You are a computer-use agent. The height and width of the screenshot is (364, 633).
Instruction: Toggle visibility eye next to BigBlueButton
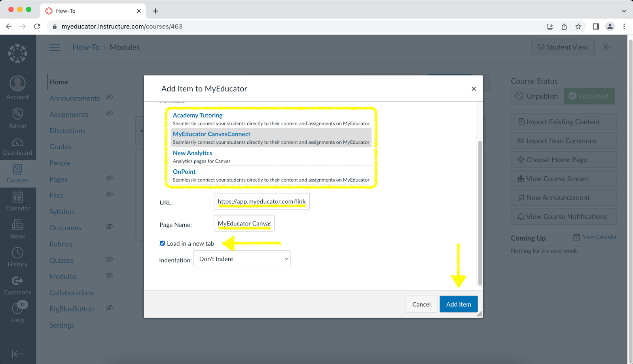[x=110, y=308]
